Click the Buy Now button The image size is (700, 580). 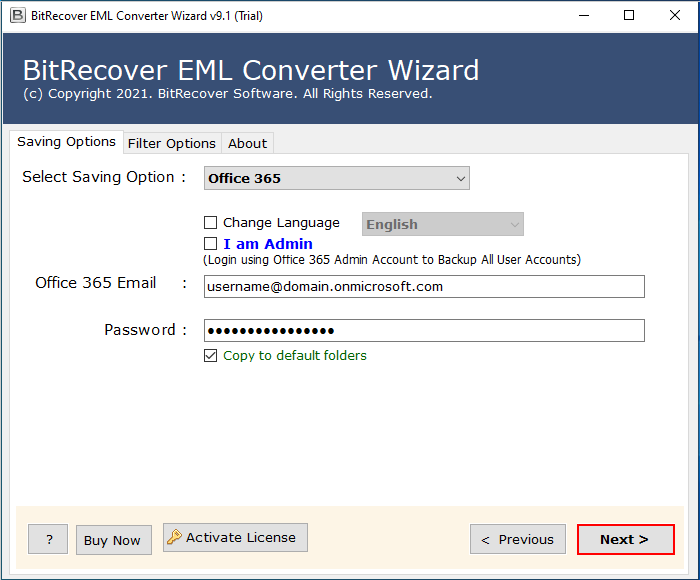112,540
